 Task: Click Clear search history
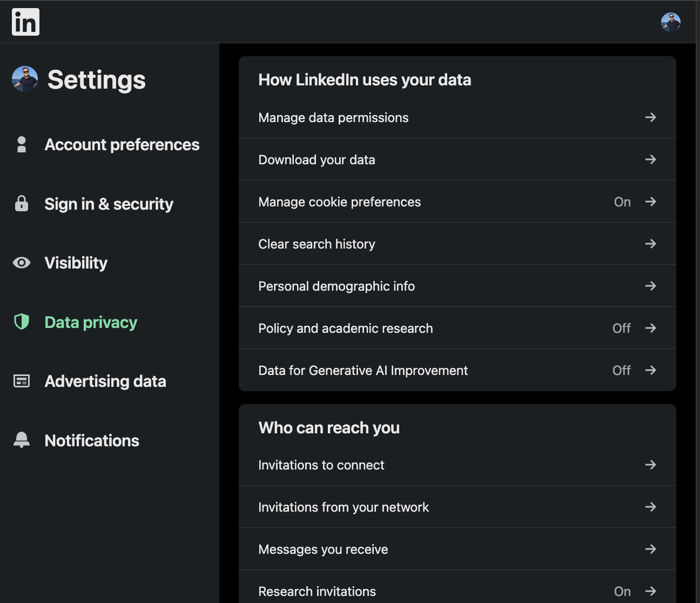point(317,244)
